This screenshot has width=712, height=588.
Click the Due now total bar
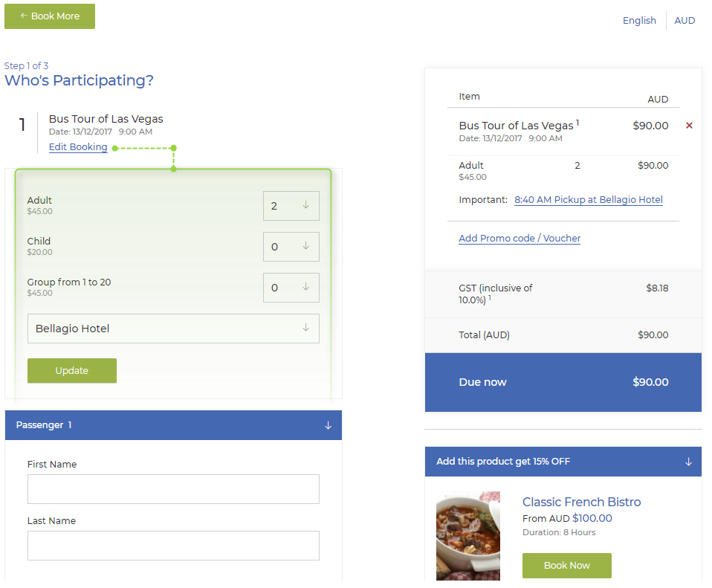563,382
